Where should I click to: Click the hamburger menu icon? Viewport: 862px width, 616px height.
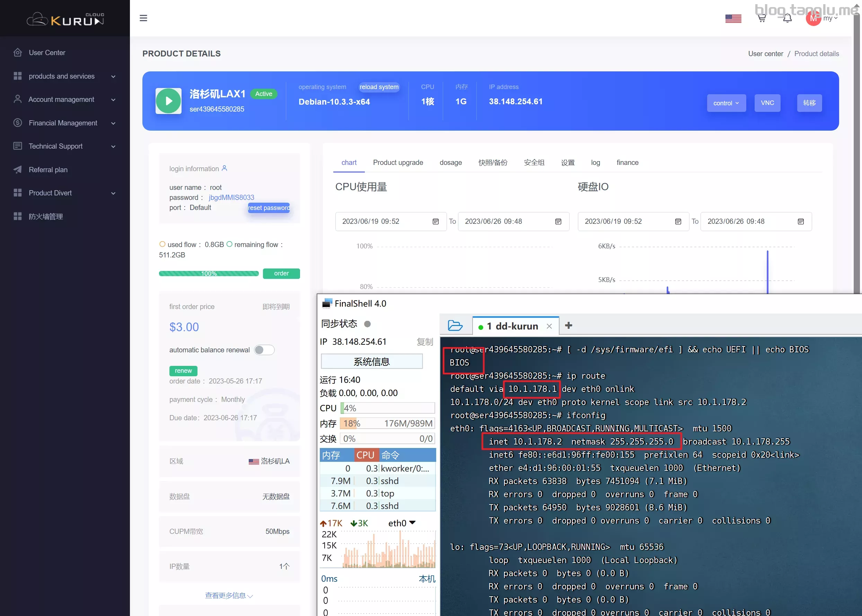point(143,18)
